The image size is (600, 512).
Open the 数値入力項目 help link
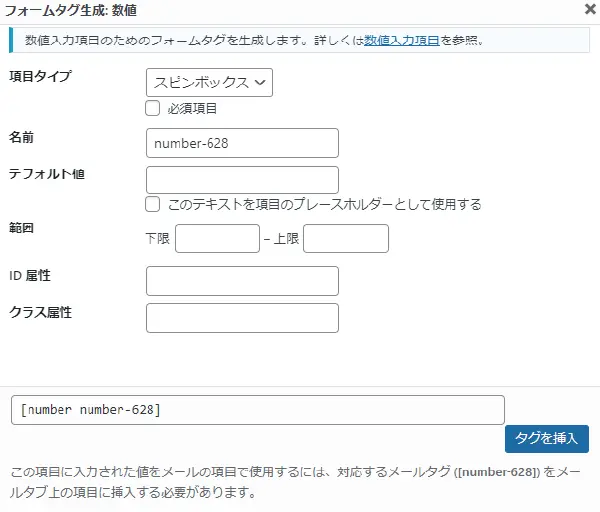402,40
